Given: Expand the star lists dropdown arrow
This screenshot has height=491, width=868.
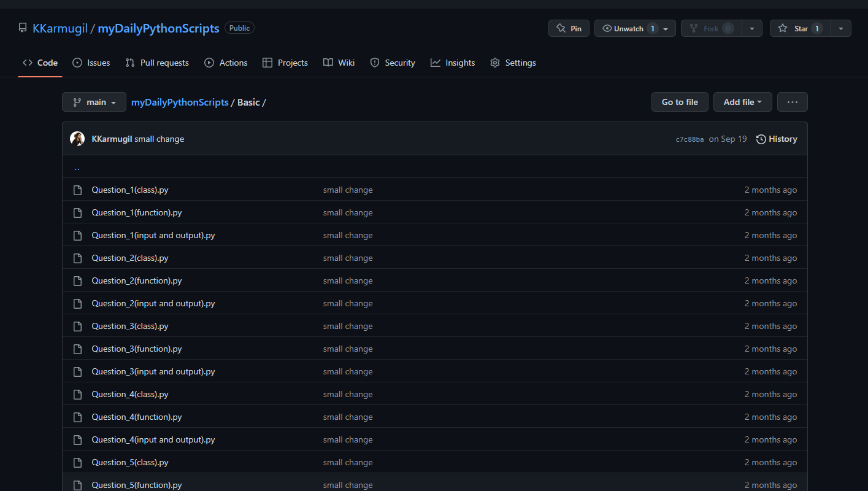Looking at the screenshot, I should click(x=841, y=28).
